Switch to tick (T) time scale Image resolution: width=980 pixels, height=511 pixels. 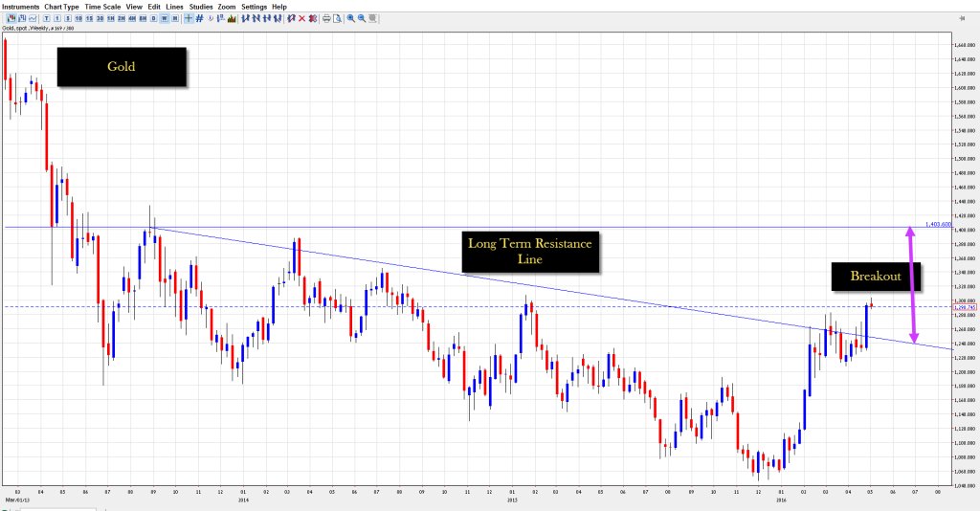(x=46, y=19)
